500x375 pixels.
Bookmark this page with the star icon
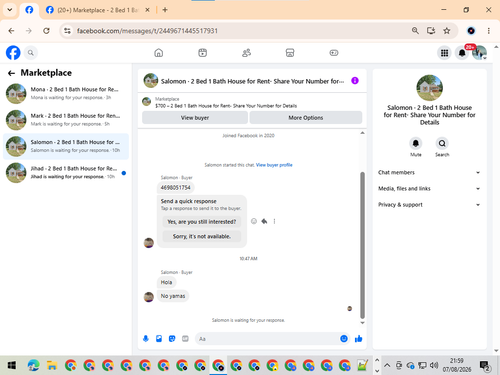click(447, 31)
